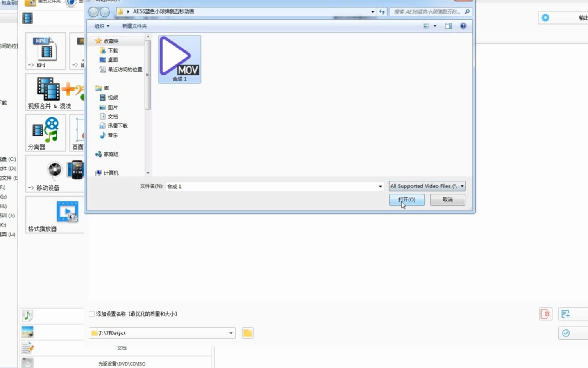The width and height of the screenshot is (588, 368).
Task: Select 音乐 library in navigation tree
Action: coord(109,135)
